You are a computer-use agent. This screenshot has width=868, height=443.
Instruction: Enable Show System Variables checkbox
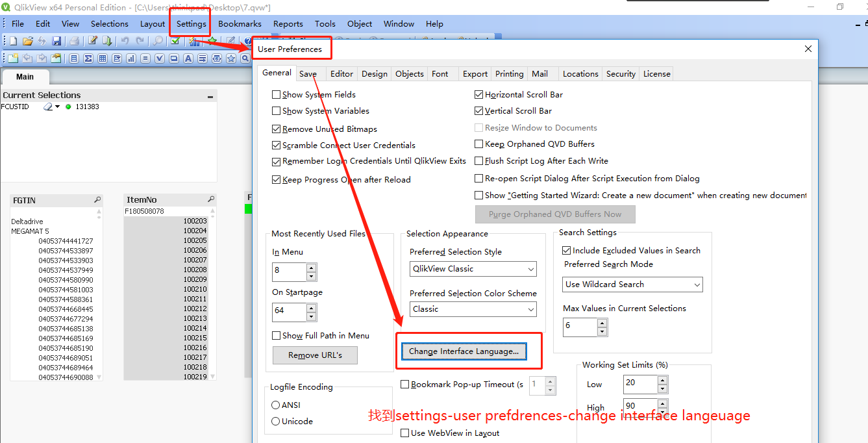(x=277, y=111)
